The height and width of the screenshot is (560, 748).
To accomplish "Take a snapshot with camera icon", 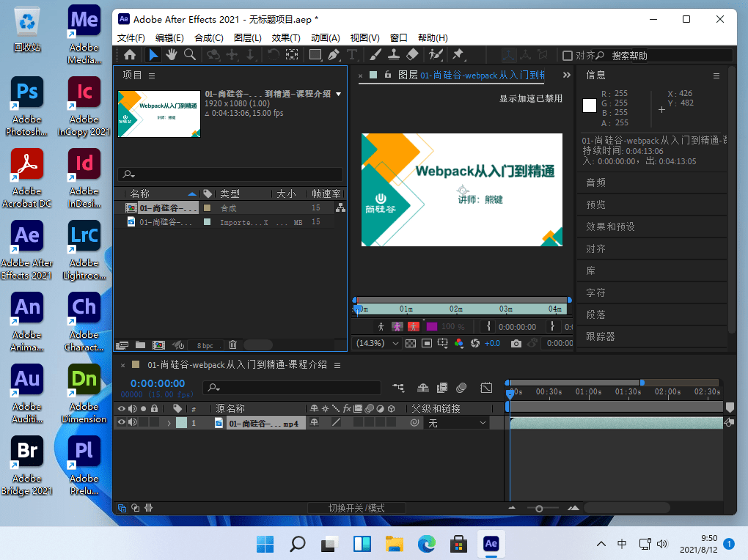I will pos(516,344).
